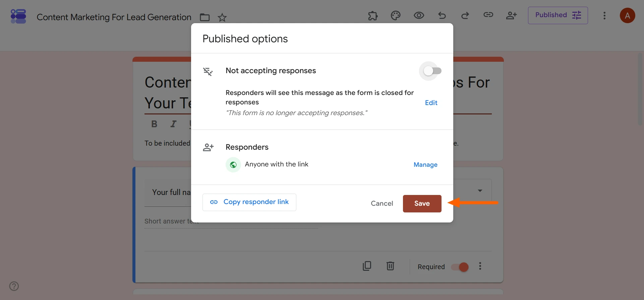Open more options menu in header
Viewport: 644px width, 300px height.
(604, 16)
